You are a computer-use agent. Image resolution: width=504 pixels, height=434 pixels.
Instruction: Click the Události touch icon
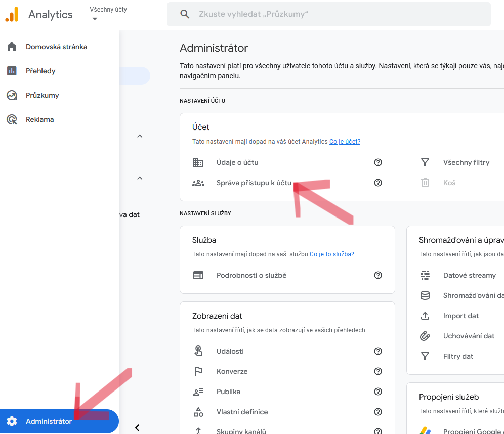pyautogui.click(x=198, y=351)
